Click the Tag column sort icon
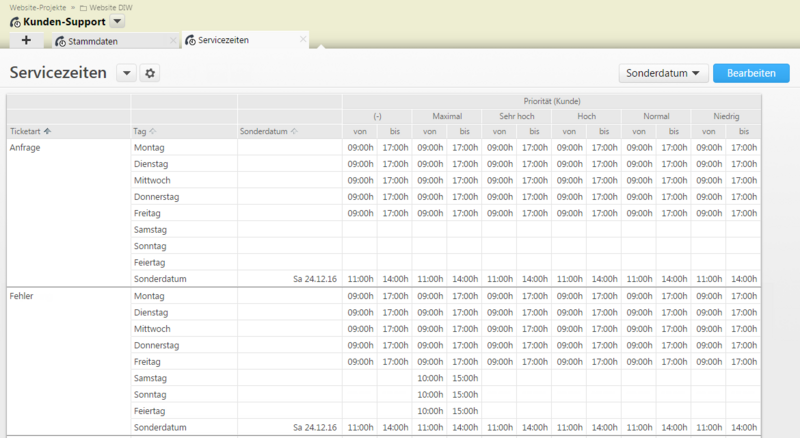The width and height of the screenshot is (800, 438). coord(153,131)
